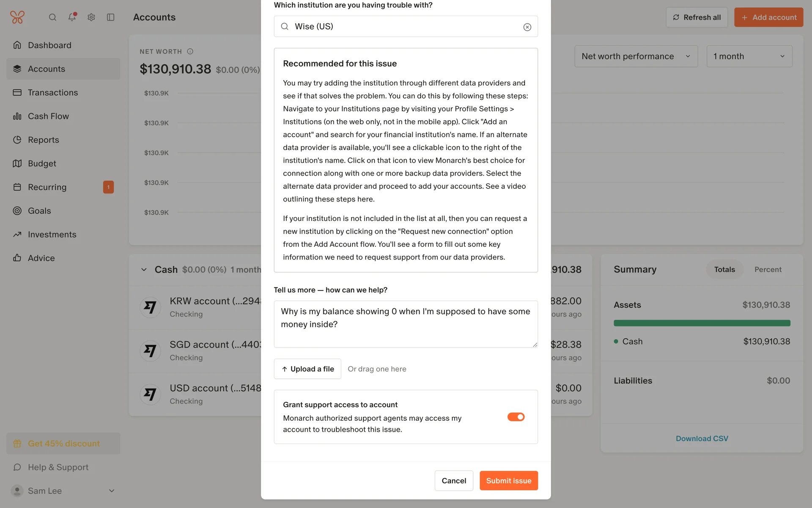Open Investments in the sidebar
This screenshot has height=508, width=812.
pos(52,235)
